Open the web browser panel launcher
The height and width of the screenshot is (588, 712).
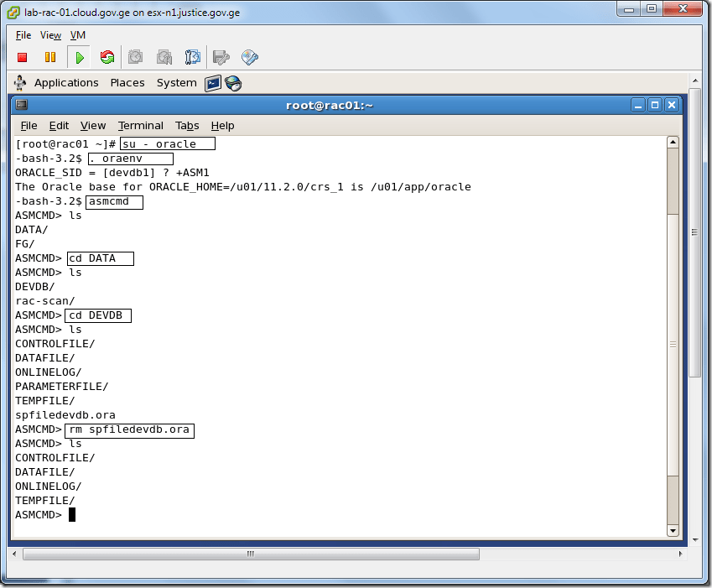(233, 83)
